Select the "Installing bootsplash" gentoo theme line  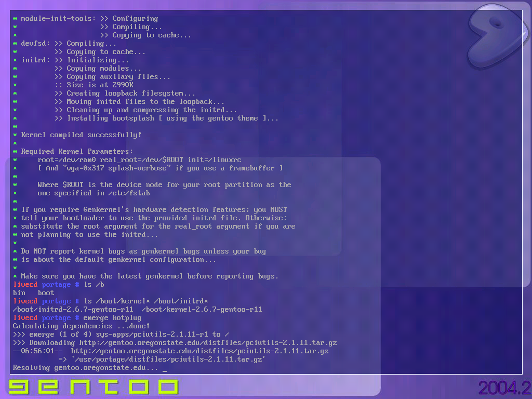[x=166, y=118]
